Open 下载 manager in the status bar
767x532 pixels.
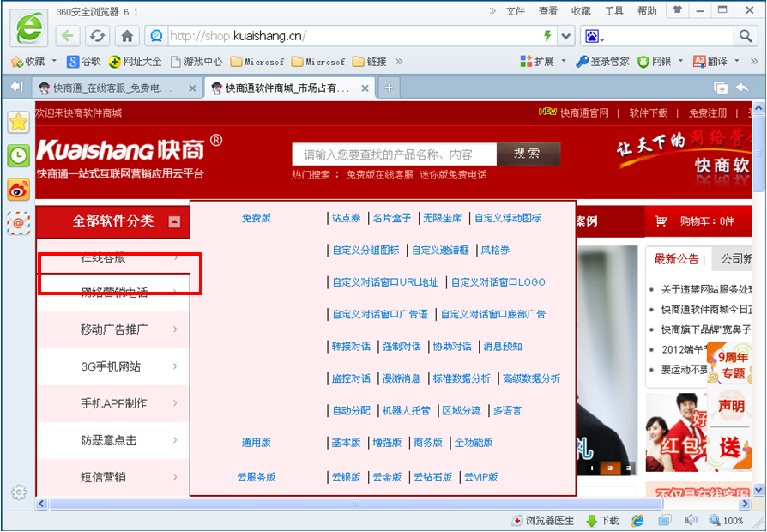(602, 521)
